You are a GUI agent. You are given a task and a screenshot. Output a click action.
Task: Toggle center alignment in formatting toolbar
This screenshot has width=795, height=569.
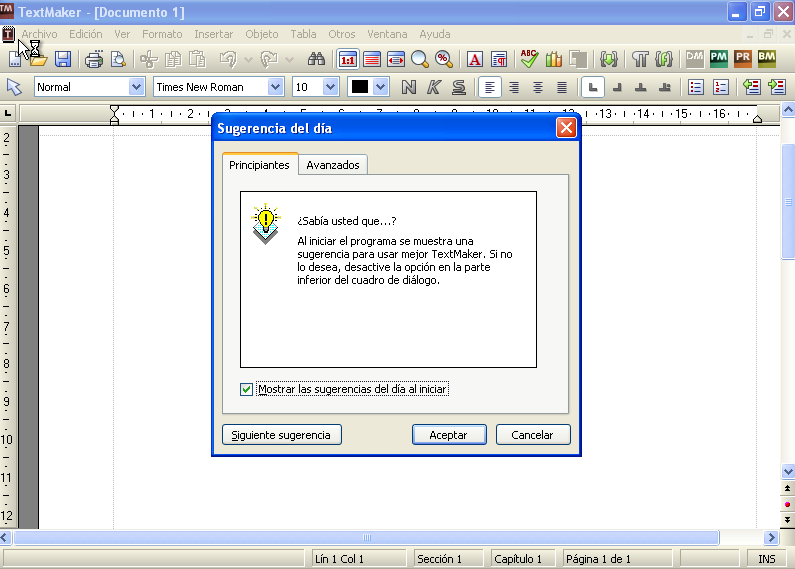[538, 87]
